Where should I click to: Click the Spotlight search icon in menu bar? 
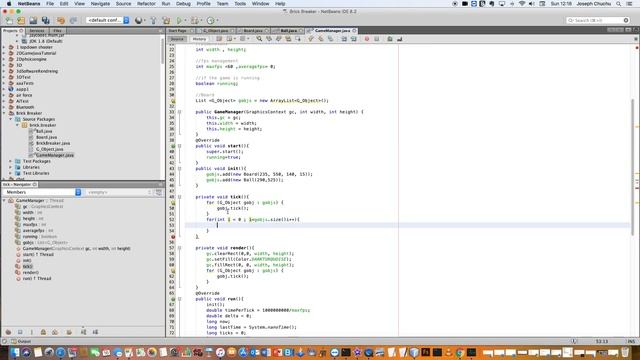(x=619, y=4)
